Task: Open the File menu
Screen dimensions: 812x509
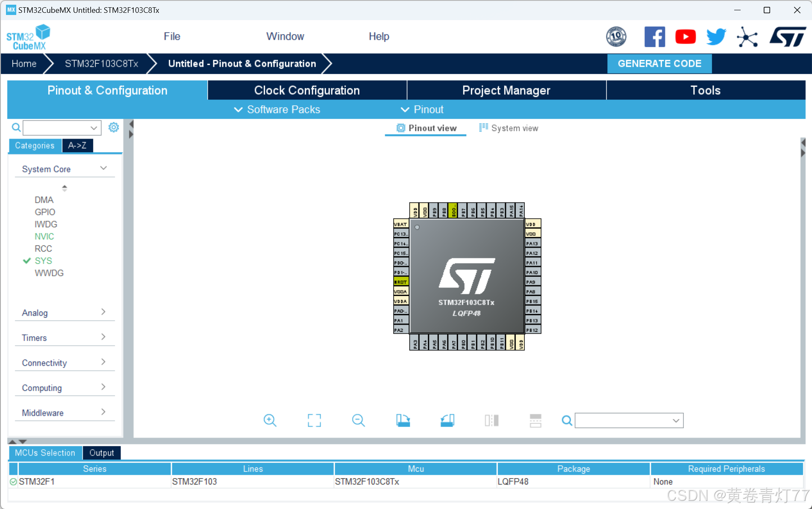Action: [x=172, y=36]
